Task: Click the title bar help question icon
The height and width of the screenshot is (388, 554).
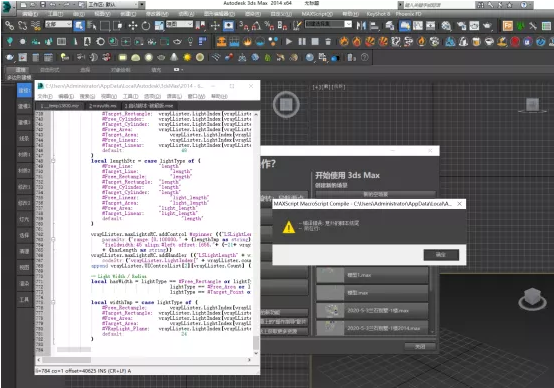Action: (x=524, y=5)
